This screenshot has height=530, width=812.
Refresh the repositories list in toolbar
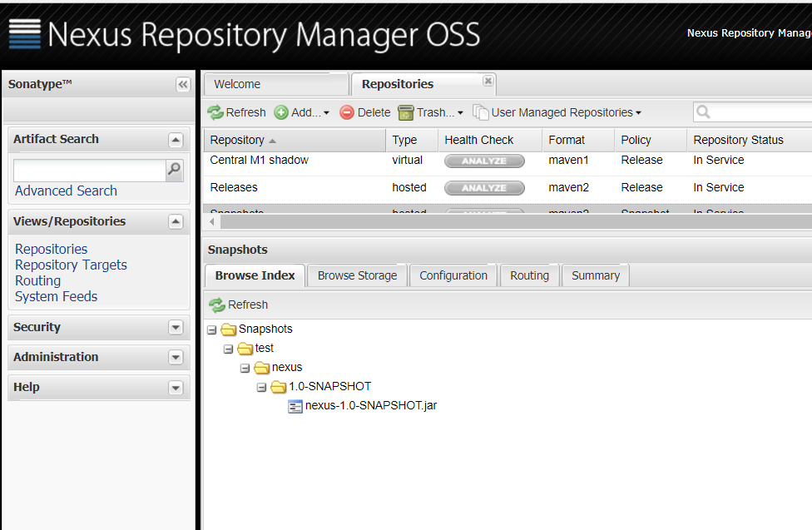pyautogui.click(x=236, y=112)
